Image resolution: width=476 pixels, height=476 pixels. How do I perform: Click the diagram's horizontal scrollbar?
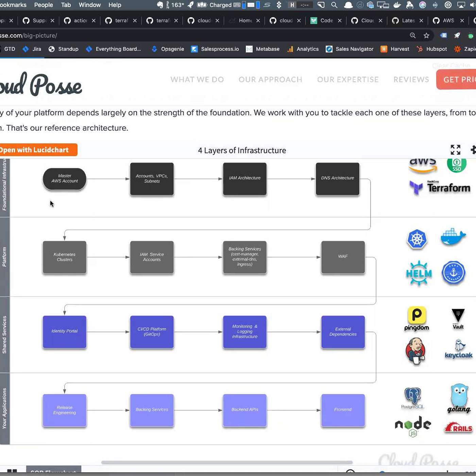pyautogui.click(x=227, y=462)
